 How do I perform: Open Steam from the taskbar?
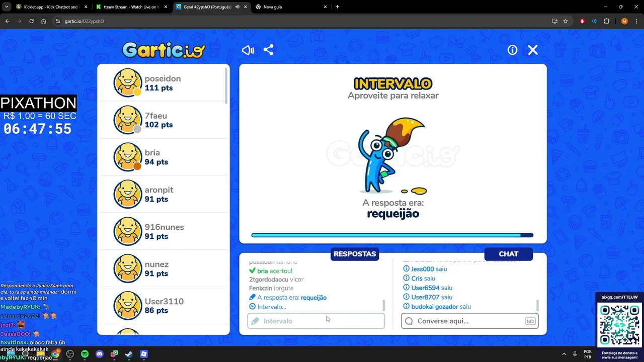click(129, 354)
